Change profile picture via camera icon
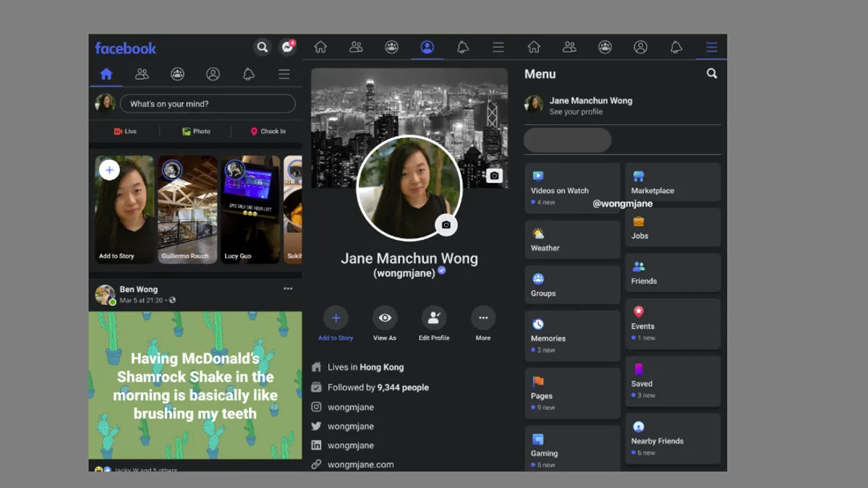 (x=446, y=225)
